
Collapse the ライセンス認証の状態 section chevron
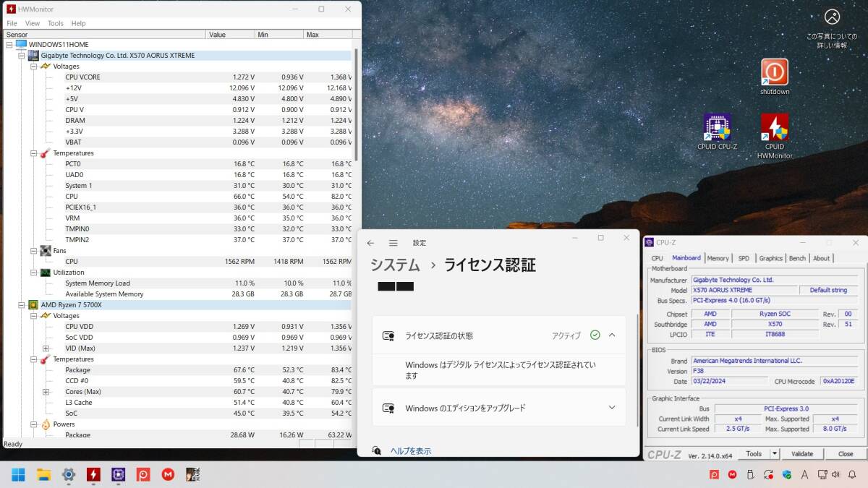(612, 335)
